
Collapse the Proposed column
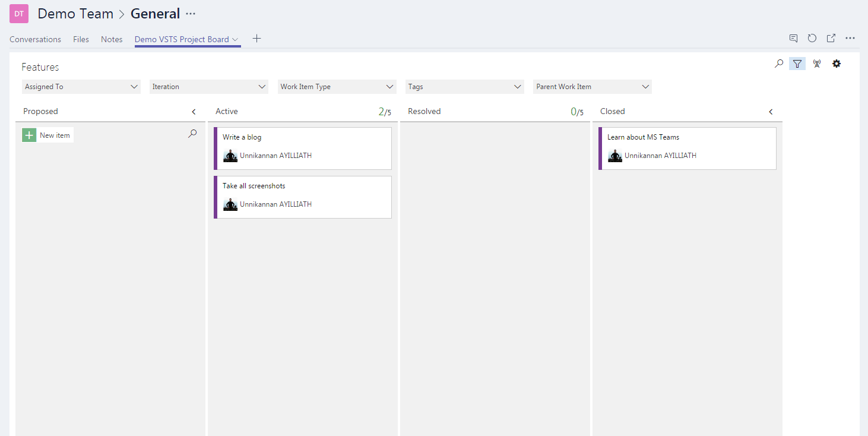(194, 112)
